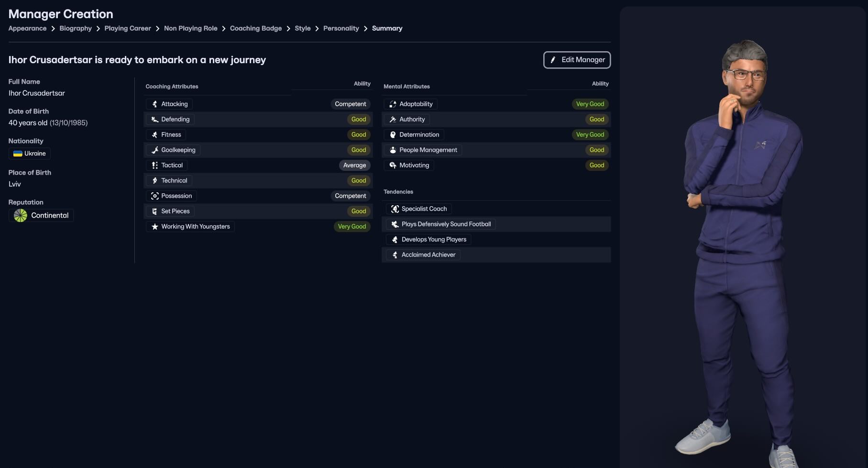868x468 pixels.
Task: Click the Possession attribute icon
Action: [x=154, y=196]
